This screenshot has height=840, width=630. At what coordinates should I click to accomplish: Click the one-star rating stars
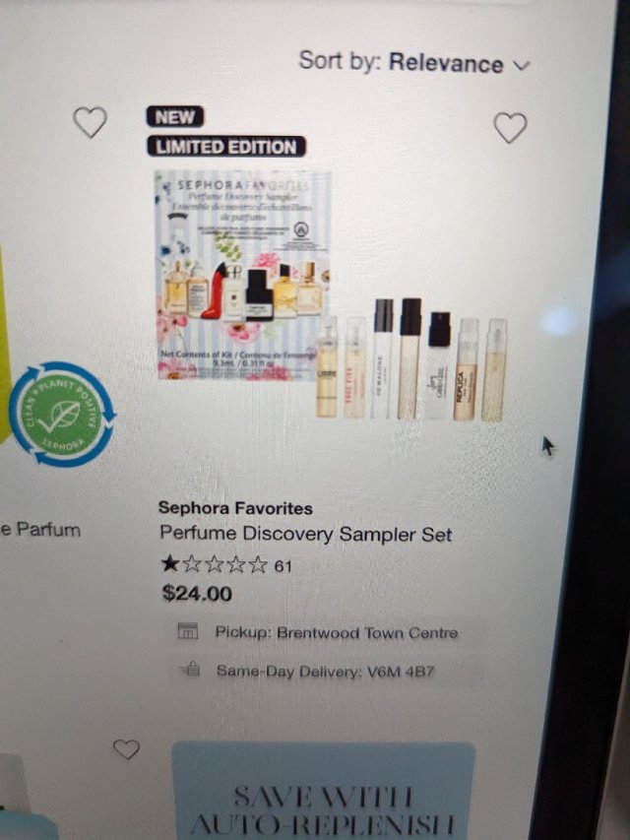click(x=214, y=564)
